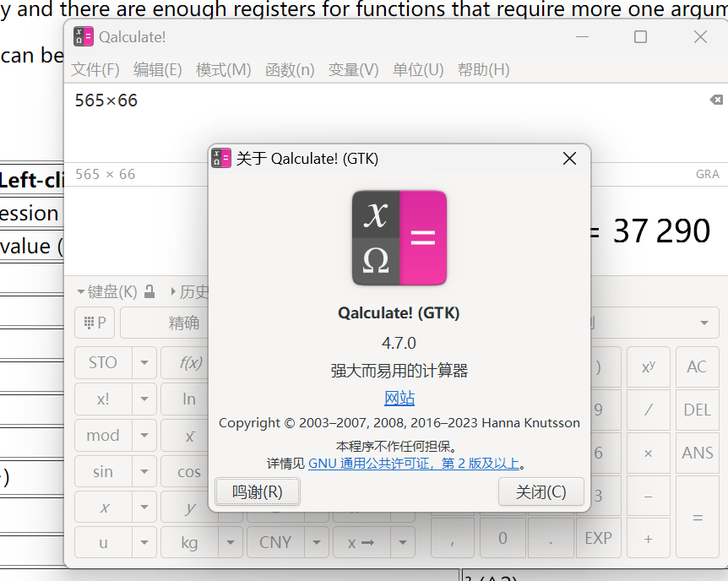Select the "P" programming keypad icon

(x=94, y=322)
